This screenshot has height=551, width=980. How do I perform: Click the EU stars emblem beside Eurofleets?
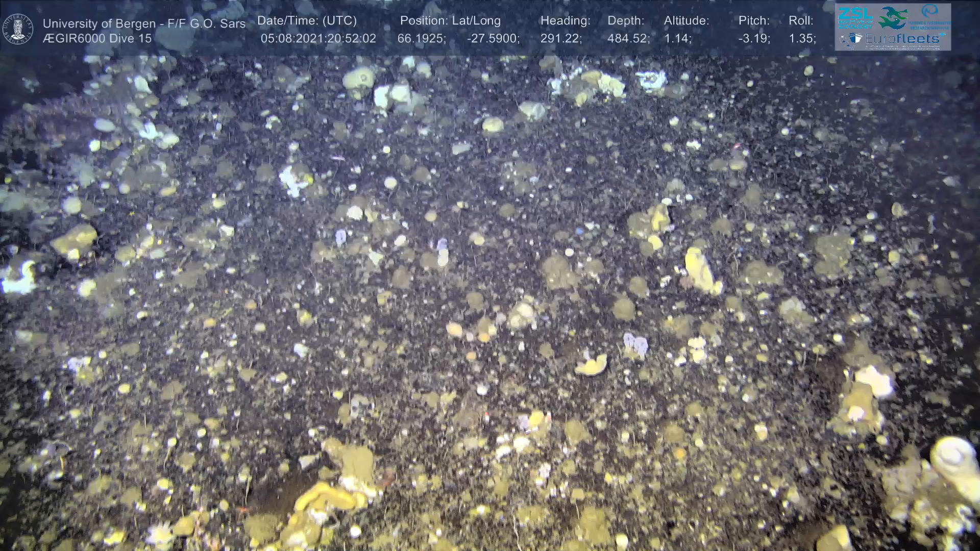[x=843, y=39]
